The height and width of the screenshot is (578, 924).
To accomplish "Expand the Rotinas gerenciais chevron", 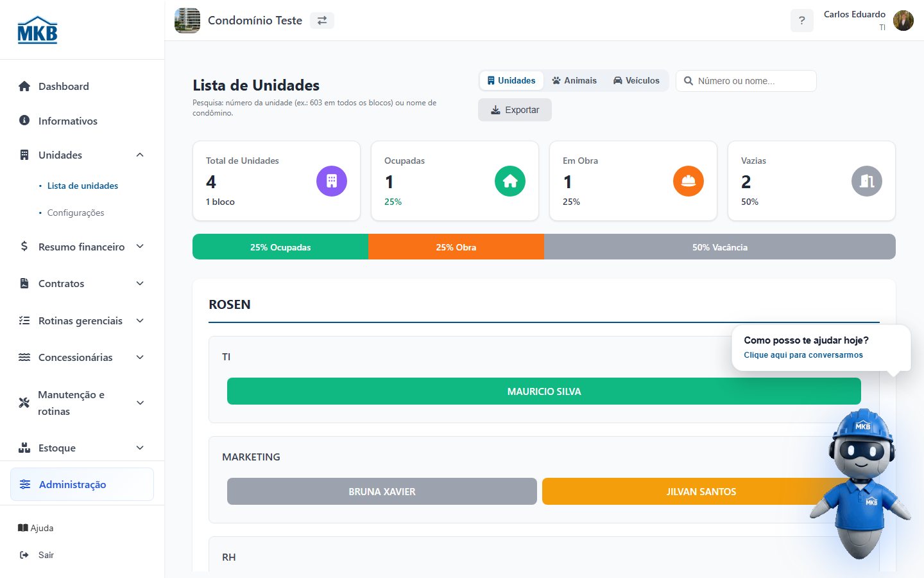I will (x=140, y=320).
